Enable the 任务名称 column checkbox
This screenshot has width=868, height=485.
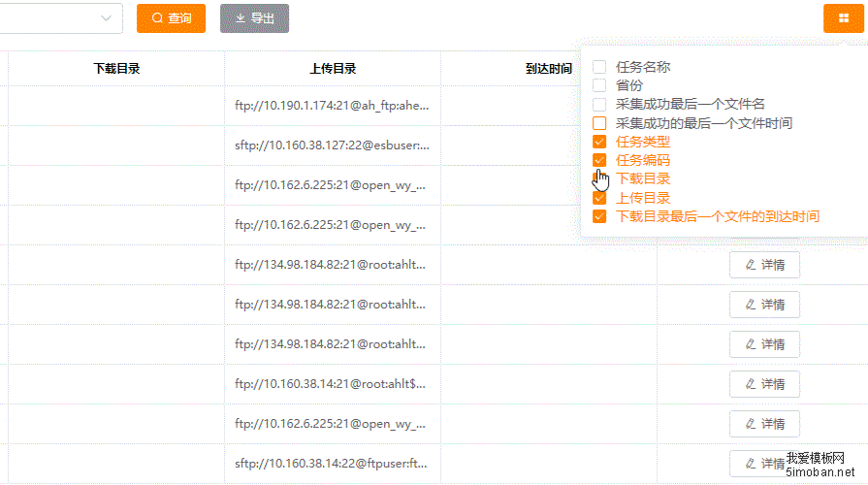(x=599, y=67)
